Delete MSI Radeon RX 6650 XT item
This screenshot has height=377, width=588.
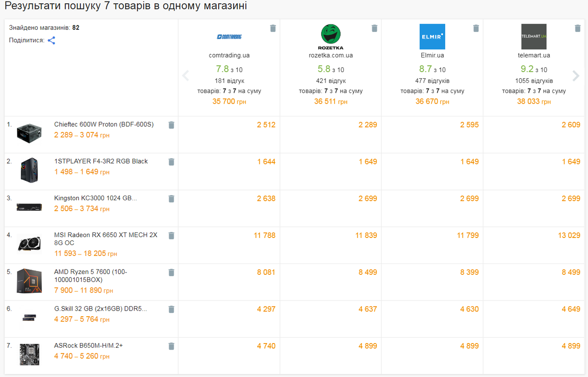pyautogui.click(x=171, y=235)
